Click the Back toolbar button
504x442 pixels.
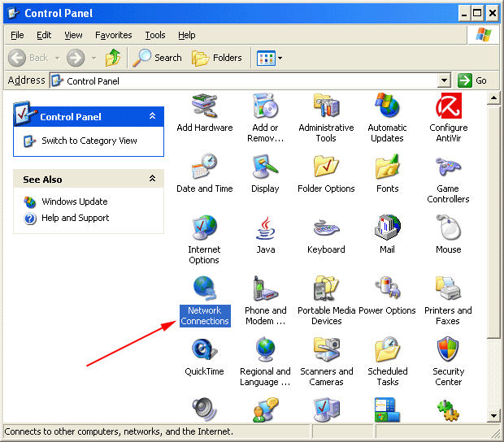[x=28, y=58]
